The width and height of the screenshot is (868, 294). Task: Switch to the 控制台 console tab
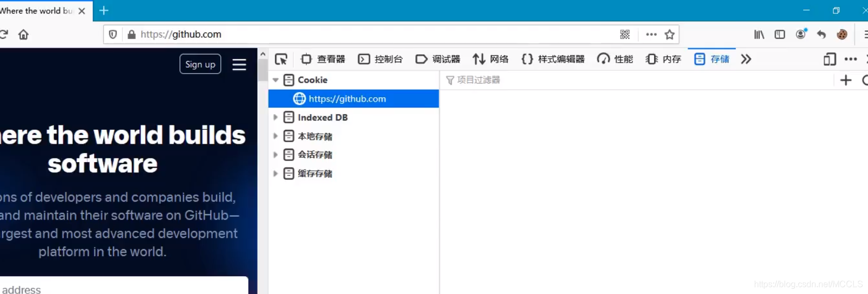tap(380, 59)
